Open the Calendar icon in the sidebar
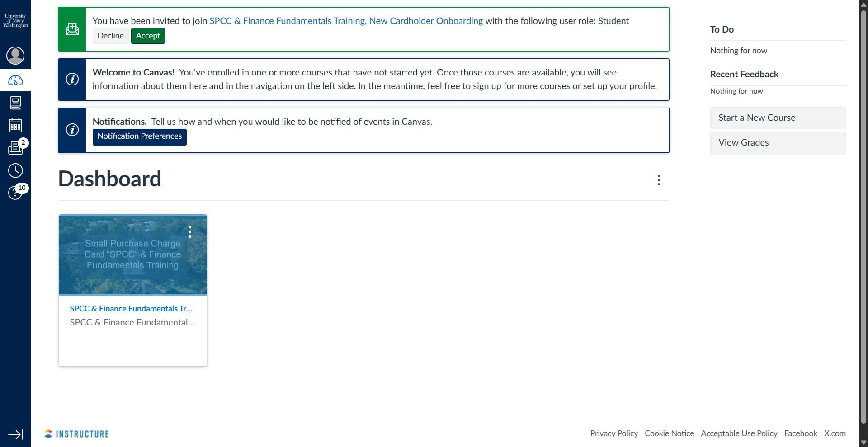868x447 pixels. 15,125
